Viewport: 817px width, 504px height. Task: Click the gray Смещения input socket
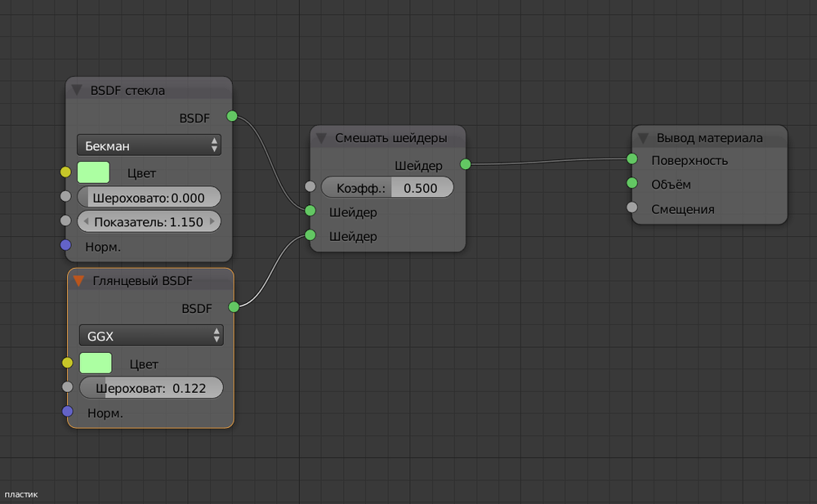(632, 207)
